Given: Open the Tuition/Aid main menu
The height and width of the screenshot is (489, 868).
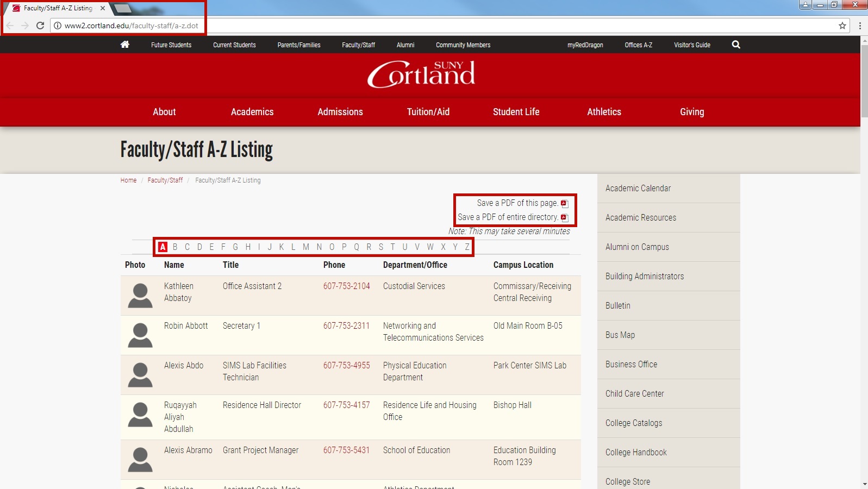Looking at the screenshot, I should click(428, 112).
